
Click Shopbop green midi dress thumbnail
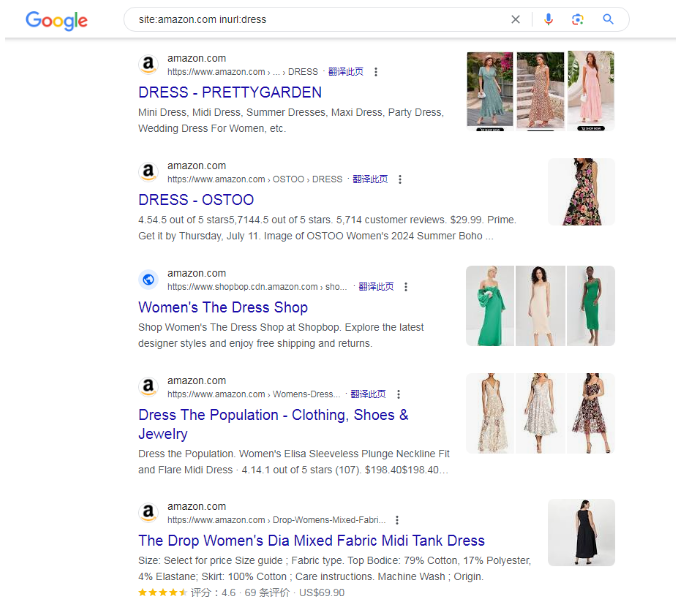(x=591, y=306)
